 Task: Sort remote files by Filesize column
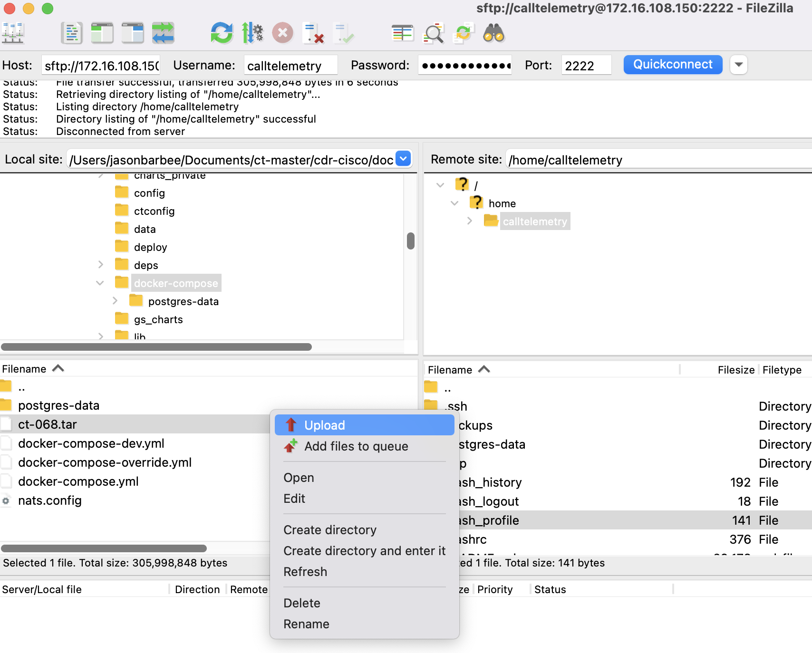coord(735,369)
